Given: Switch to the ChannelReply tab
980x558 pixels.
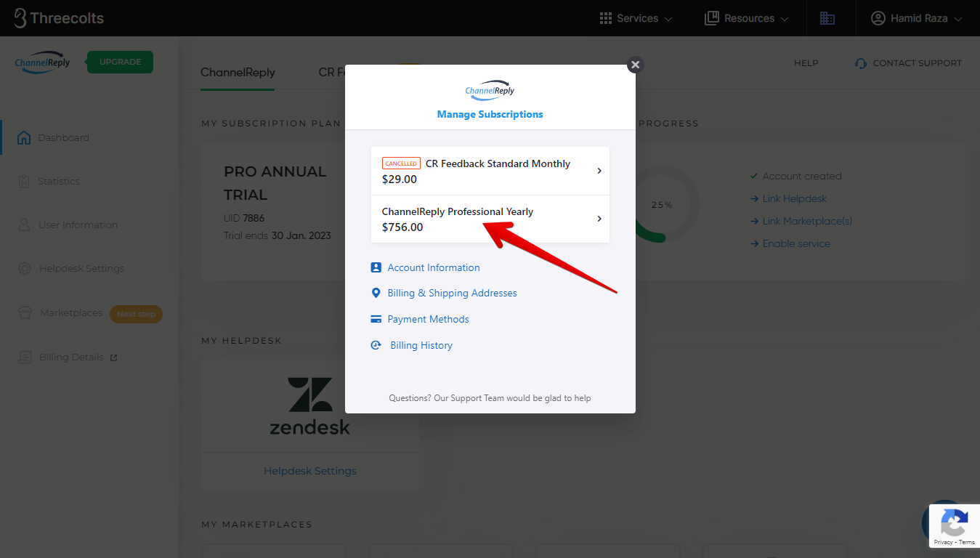Looking at the screenshot, I should 238,73.
